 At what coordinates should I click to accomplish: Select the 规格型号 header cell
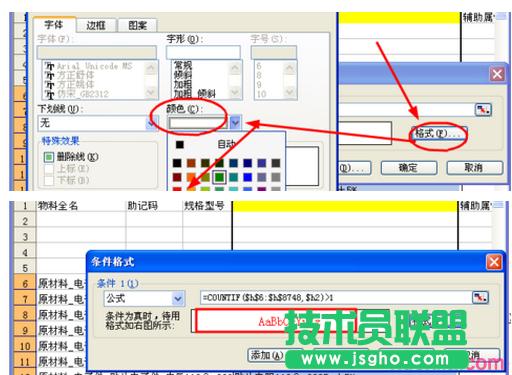click(x=207, y=206)
